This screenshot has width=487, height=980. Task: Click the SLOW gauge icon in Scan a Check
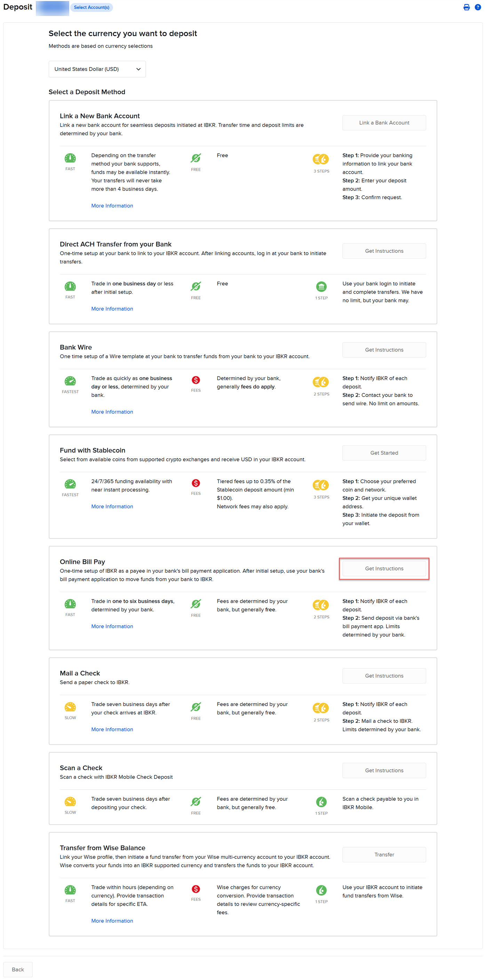point(70,801)
